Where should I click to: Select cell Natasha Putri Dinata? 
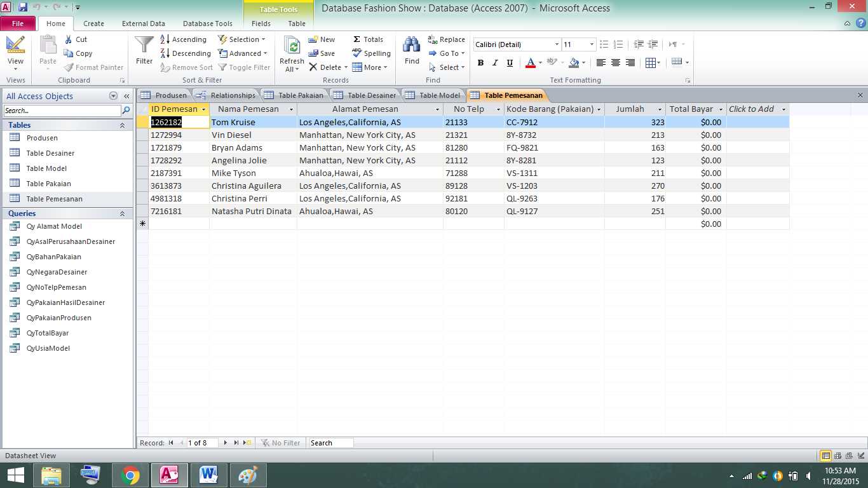[x=253, y=211]
